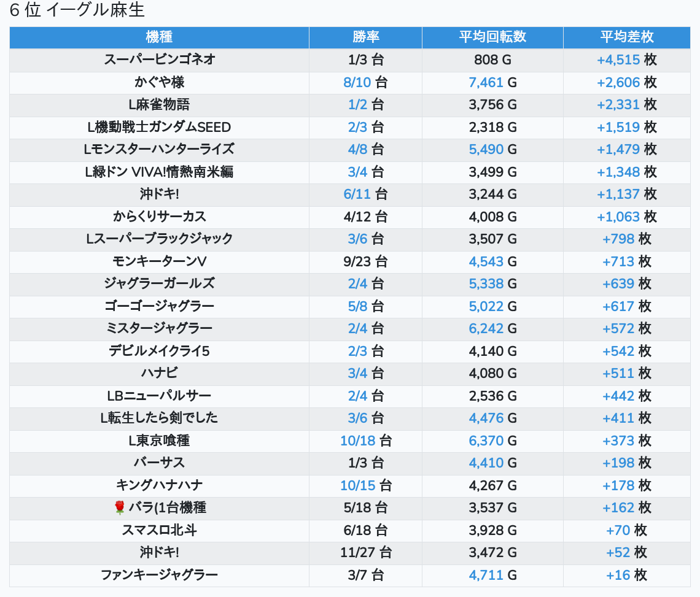The width and height of the screenshot is (700, 597).
Task: Click the 5/18 台 win rate
Action: coord(365,508)
